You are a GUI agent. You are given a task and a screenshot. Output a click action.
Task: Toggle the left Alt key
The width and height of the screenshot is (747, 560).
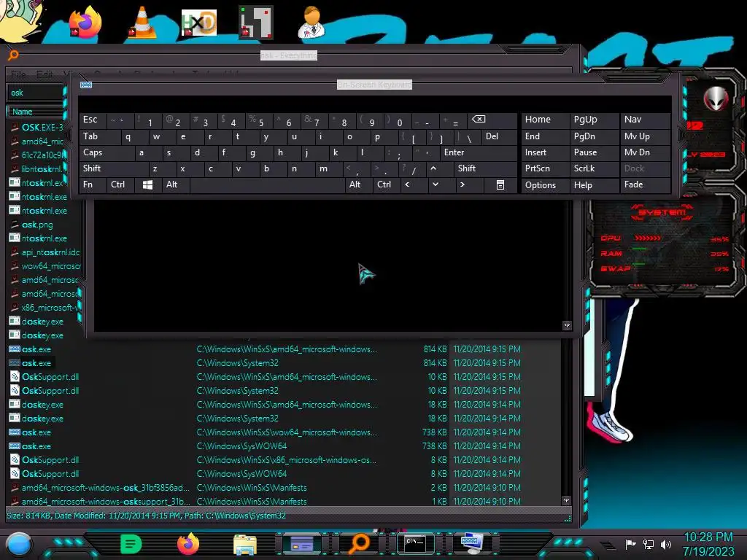[x=175, y=184]
